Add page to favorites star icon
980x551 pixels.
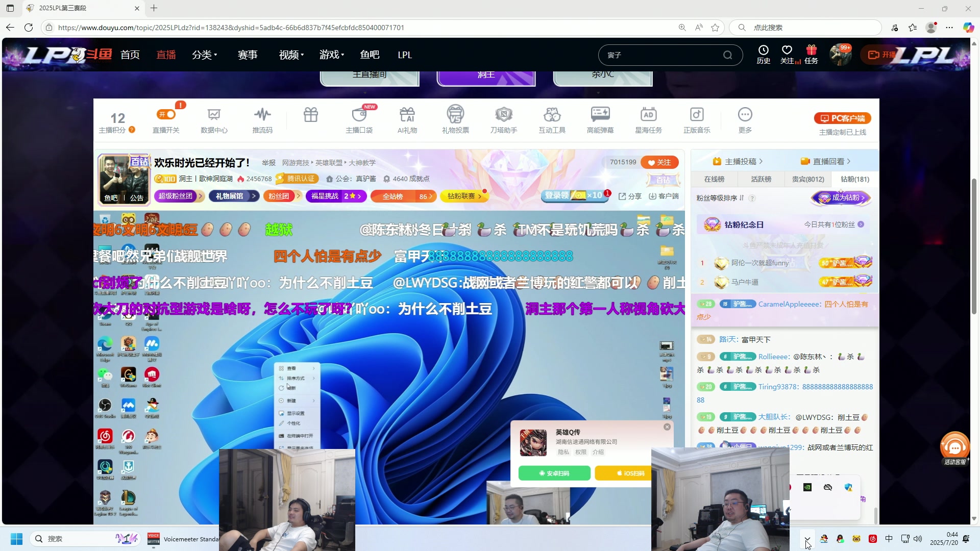[715, 28]
